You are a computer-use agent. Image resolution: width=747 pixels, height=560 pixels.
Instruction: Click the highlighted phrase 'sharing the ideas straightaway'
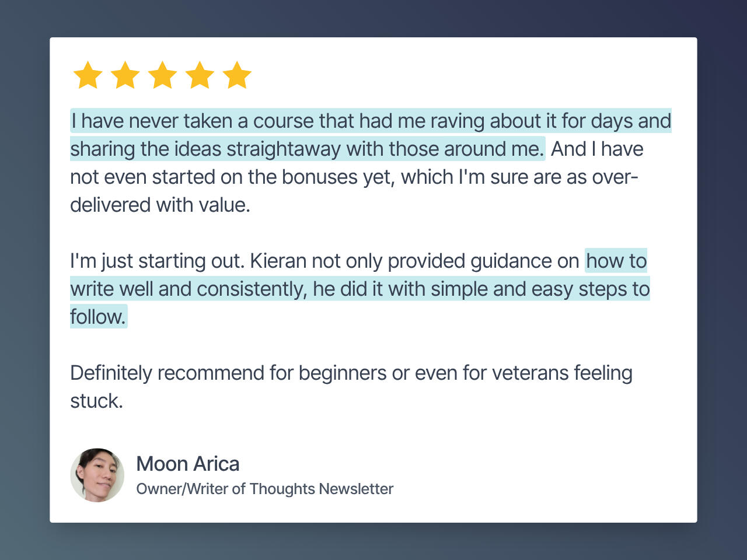pos(205,149)
